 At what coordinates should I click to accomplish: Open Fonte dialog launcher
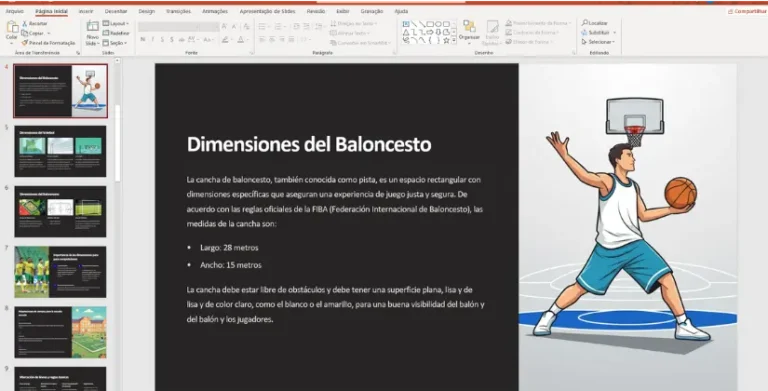click(252, 52)
